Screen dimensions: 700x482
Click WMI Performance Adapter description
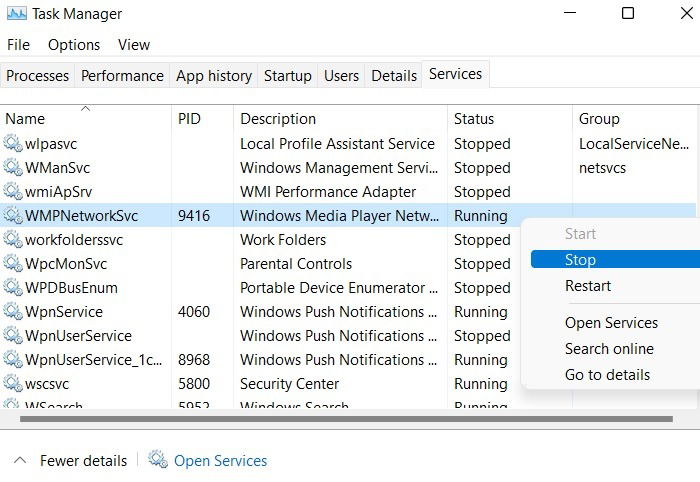(x=328, y=192)
